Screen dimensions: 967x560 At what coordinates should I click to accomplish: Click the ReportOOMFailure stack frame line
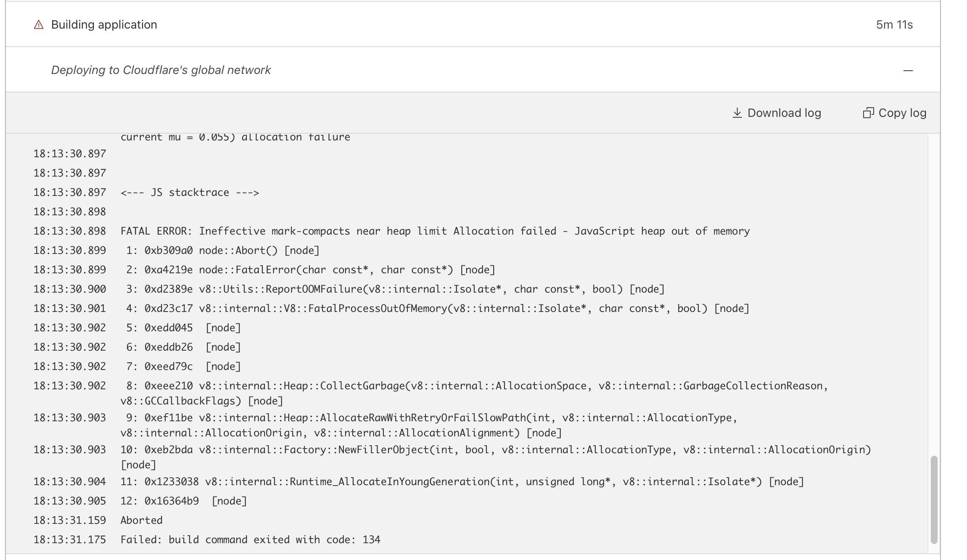pyautogui.click(x=395, y=289)
